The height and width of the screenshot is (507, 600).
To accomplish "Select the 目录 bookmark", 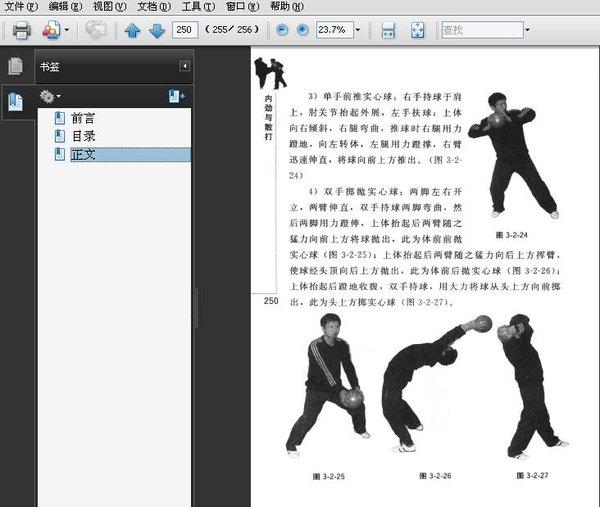I will 83,136.
